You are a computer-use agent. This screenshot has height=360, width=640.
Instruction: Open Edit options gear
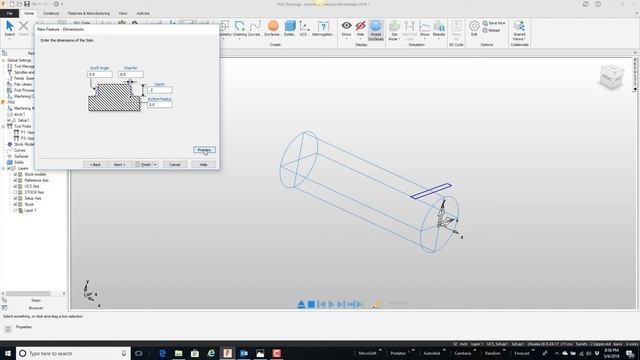coord(474,29)
